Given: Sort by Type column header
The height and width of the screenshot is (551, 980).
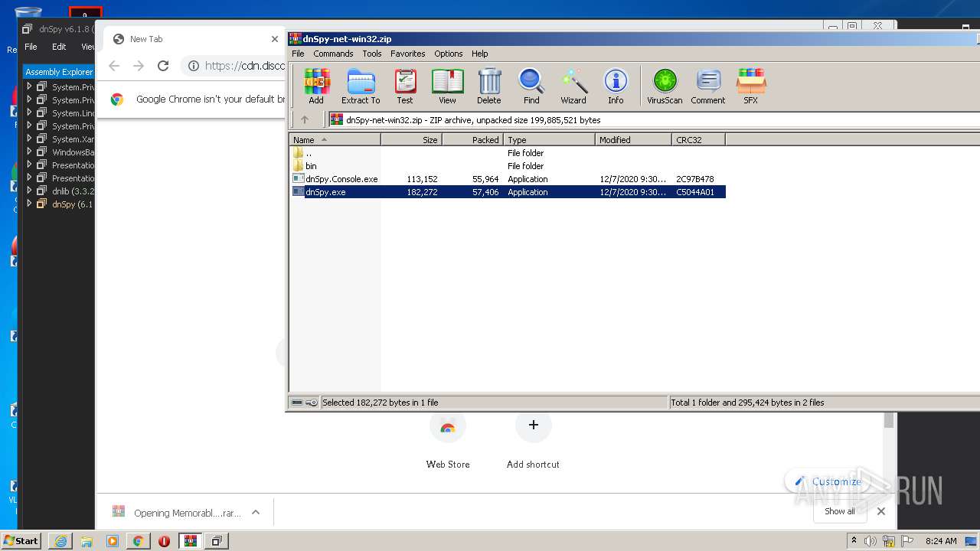Looking at the screenshot, I should 549,139.
